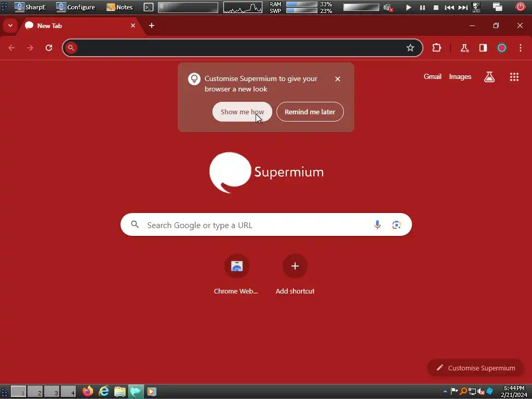This screenshot has width=532, height=399.
Task: Open Search Labs flask on page
Action: click(489, 77)
